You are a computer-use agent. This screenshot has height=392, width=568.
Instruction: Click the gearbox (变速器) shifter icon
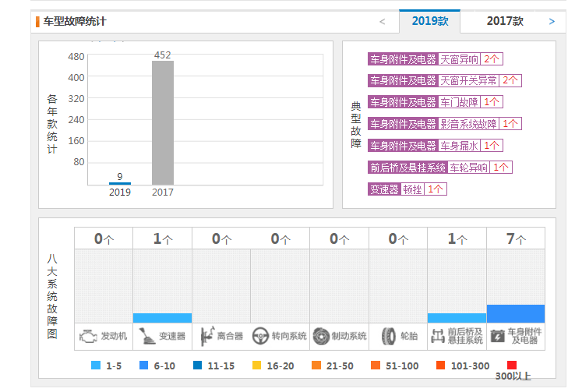[x=146, y=336]
